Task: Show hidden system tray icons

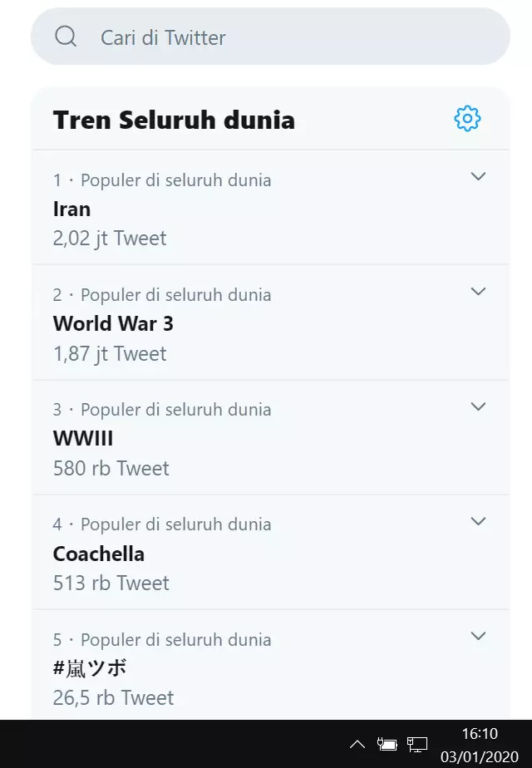Action: click(x=357, y=744)
